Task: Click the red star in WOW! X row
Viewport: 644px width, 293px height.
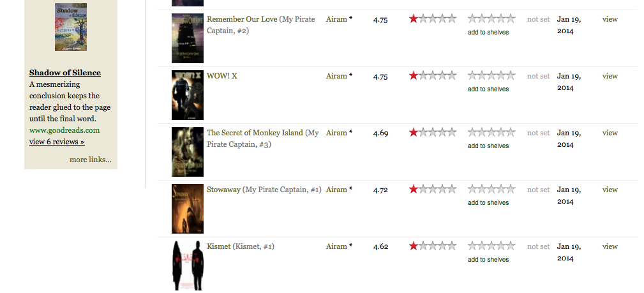Action: click(414, 75)
